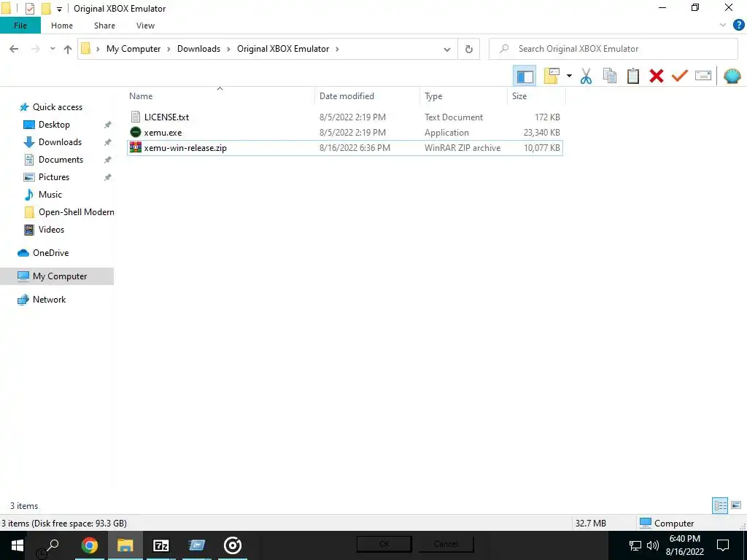The height and width of the screenshot is (560, 747).
Task: Expand the folder options dropdown arrow
Action: [x=569, y=76]
